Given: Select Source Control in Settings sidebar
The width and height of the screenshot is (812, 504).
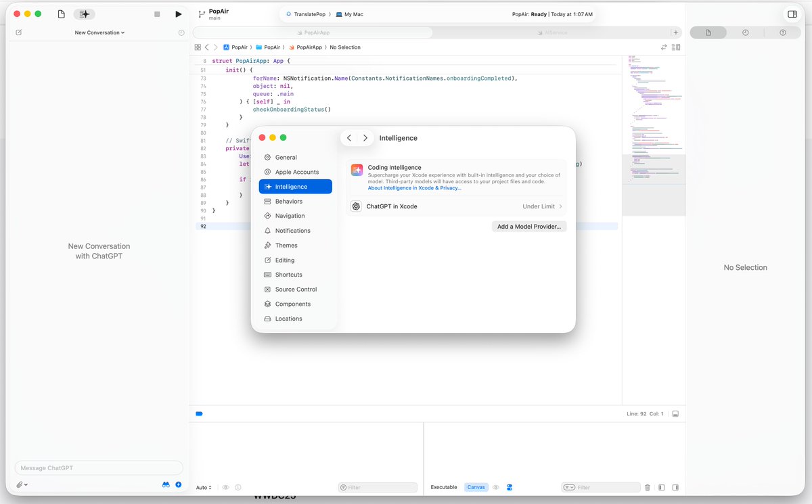Looking at the screenshot, I should (x=296, y=290).
